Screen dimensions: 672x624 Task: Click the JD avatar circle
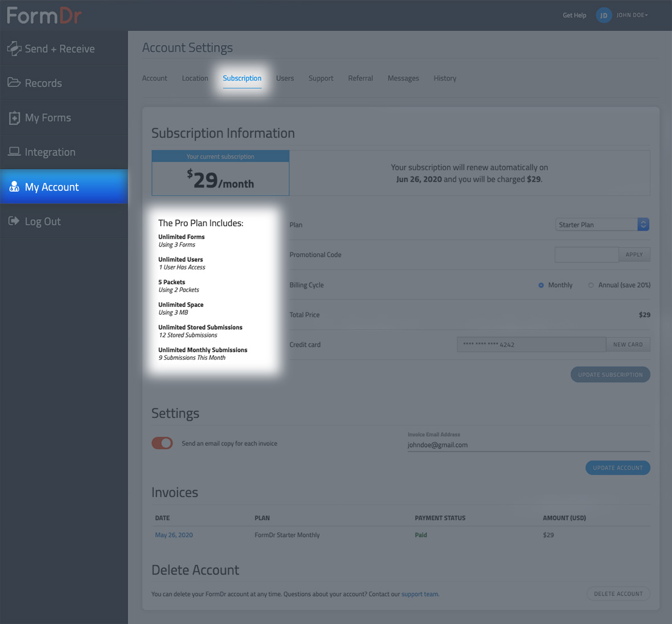coord(604,15)
